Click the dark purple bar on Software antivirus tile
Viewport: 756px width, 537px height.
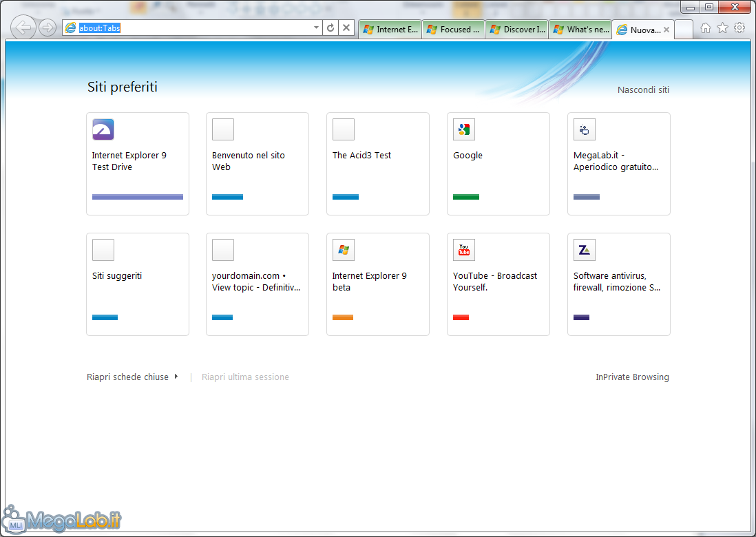point(582,317)
